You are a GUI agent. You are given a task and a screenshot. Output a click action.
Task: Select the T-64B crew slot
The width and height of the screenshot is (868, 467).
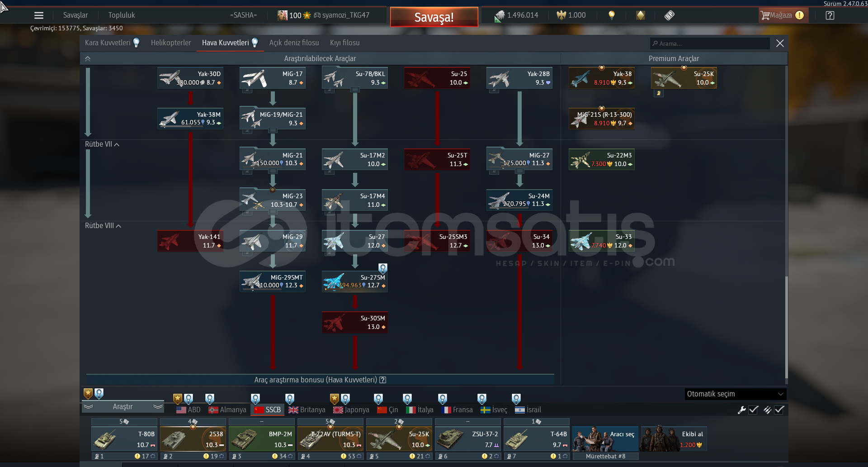click(x=537, y=439)
